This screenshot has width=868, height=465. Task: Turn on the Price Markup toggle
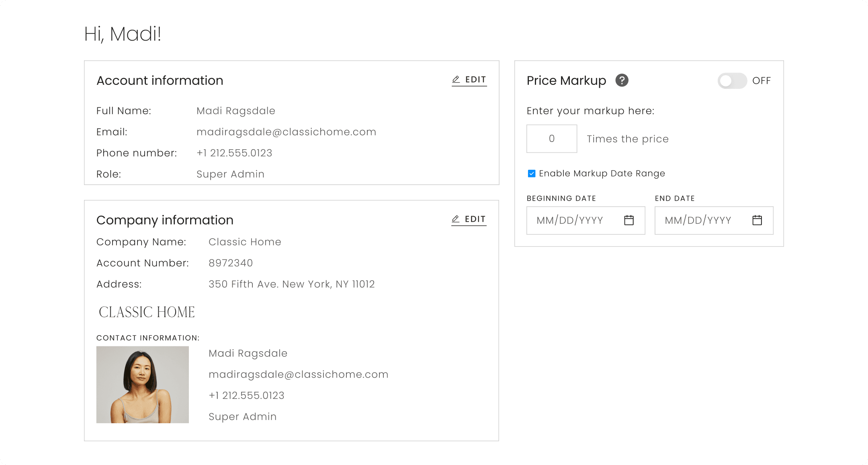[x=732, y=81]
